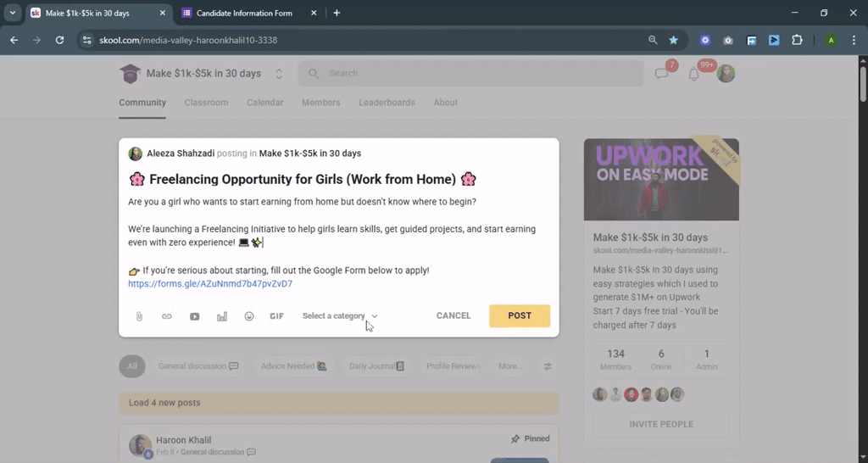Image resolution: width=868 pixels, height=463 pixels.
Task: Open the post filter settings icon
Action: click(x=548, y=366)
